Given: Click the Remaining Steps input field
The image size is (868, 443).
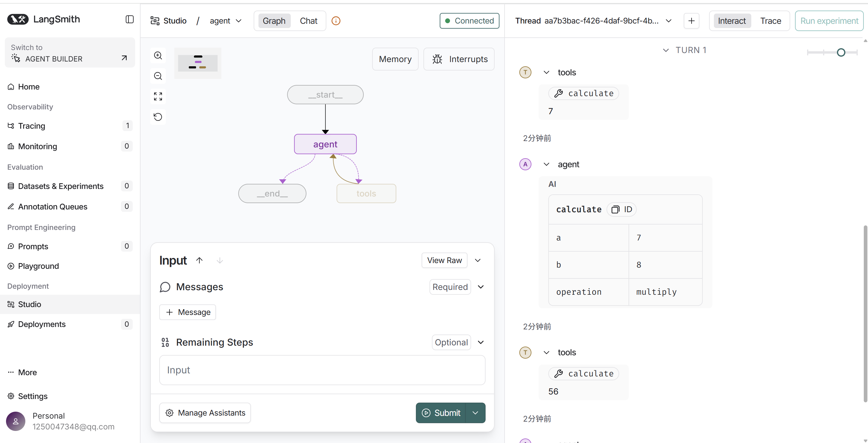Looking at the screenshot, I should pyautogui.click(x=322, y=370).
